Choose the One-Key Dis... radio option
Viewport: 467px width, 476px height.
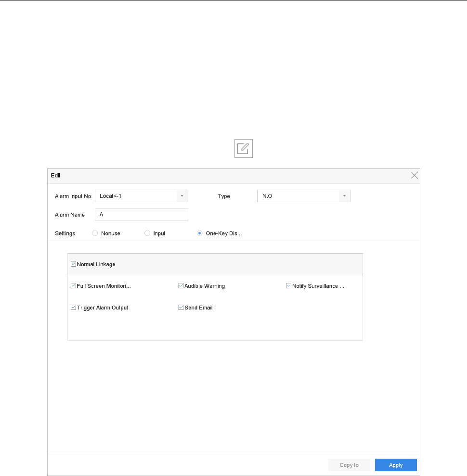click(199, 233)
